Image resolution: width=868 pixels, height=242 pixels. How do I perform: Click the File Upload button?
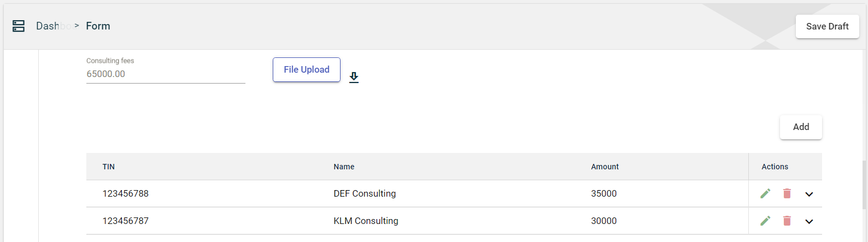pos(306,69)
